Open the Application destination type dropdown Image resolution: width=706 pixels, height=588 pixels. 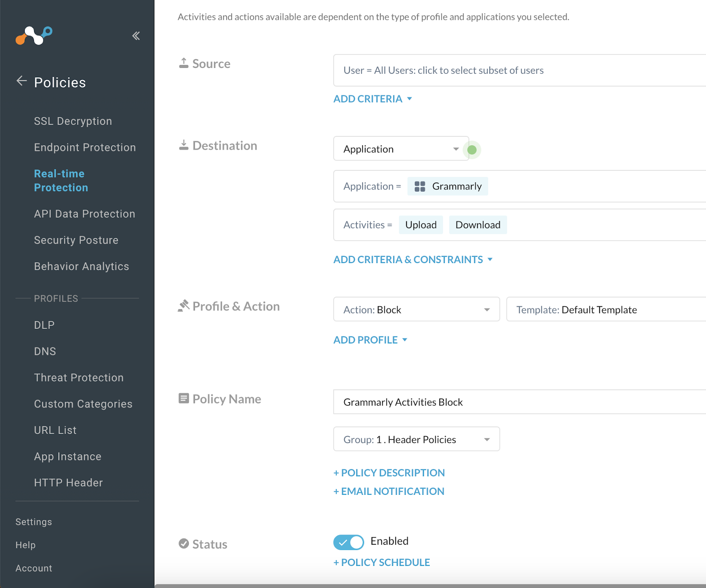[401, 149]
